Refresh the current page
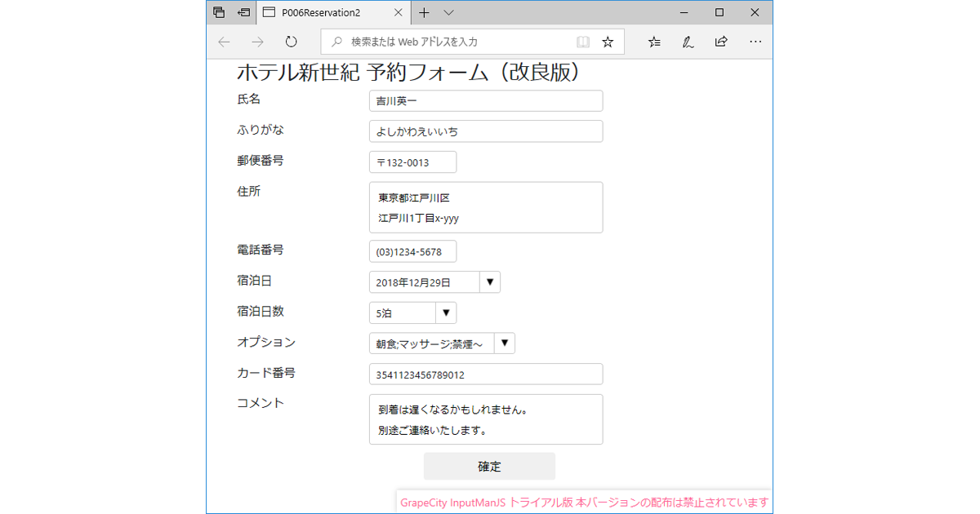 click(291, 41)
